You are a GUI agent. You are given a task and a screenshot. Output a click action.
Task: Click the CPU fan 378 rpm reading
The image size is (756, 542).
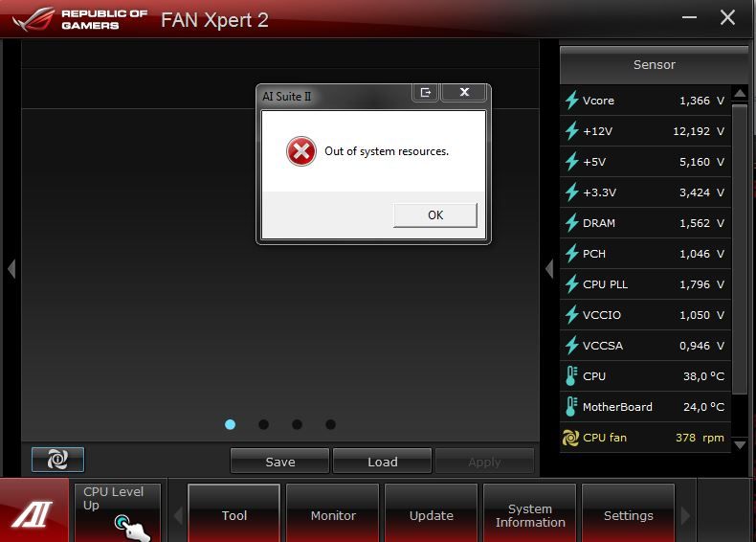(700, 438)
